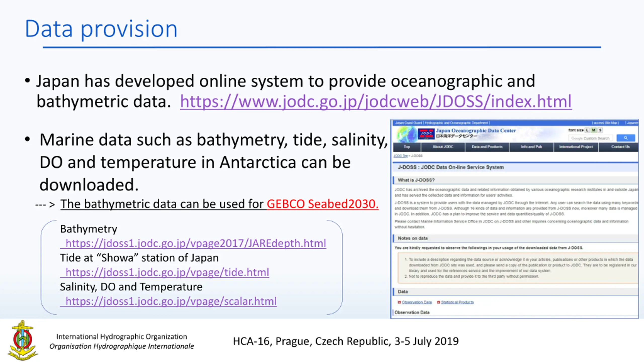Viewport: 644px width, 362px height.
Task: Select font size S button
Action: [600, 130]
